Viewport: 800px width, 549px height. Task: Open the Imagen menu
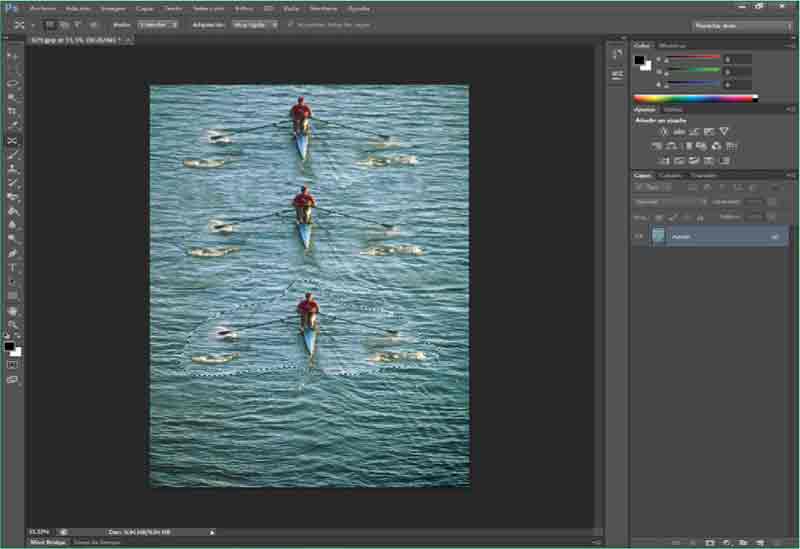tap(112, 7)
